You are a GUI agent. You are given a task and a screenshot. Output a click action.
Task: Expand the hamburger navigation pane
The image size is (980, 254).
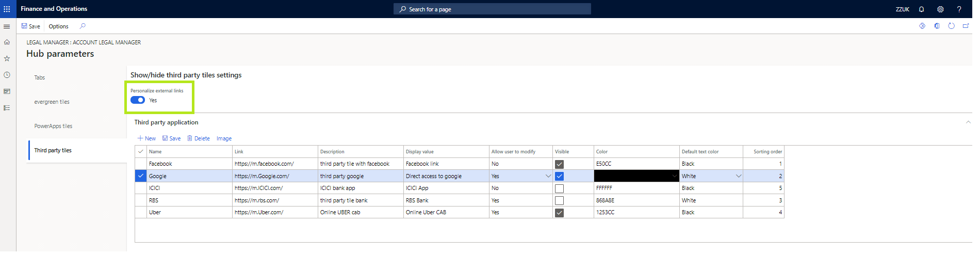(x=7, y=26)
